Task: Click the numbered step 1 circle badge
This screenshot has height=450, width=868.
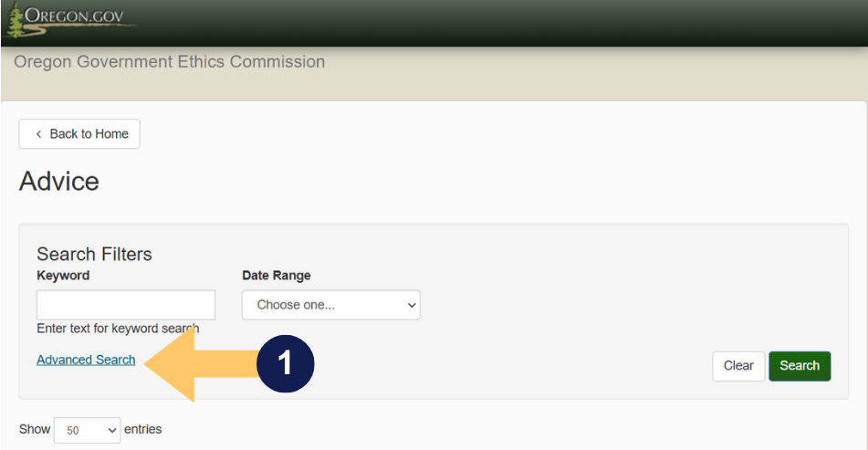Action: click(285, 364)
